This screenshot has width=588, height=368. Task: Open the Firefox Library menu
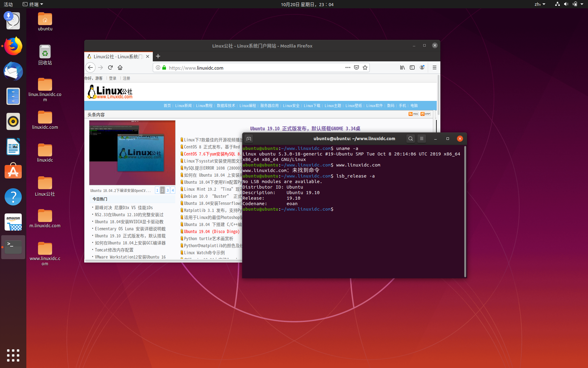402,67
